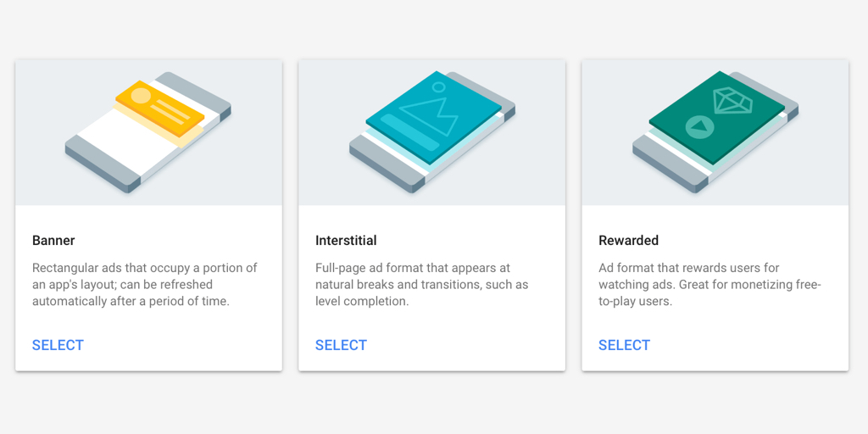Choose SELECT under Banner

tap(58, 345)
